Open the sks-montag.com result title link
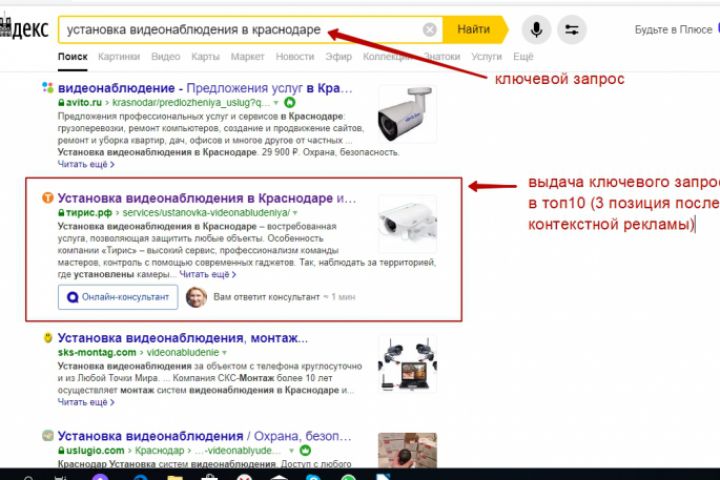Screen dimensions: 720x480 pos(183,338)
